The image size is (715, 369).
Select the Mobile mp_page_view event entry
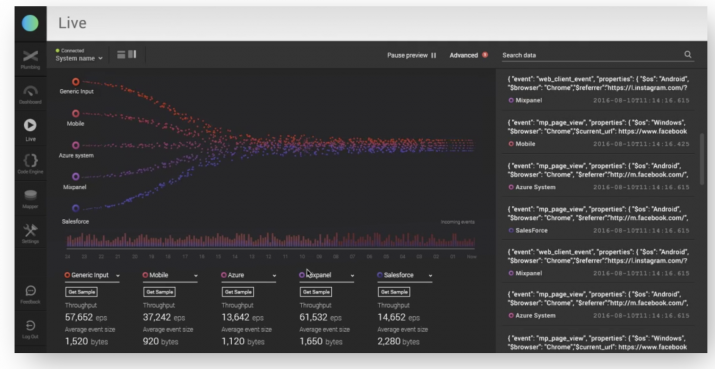point(598,133)
